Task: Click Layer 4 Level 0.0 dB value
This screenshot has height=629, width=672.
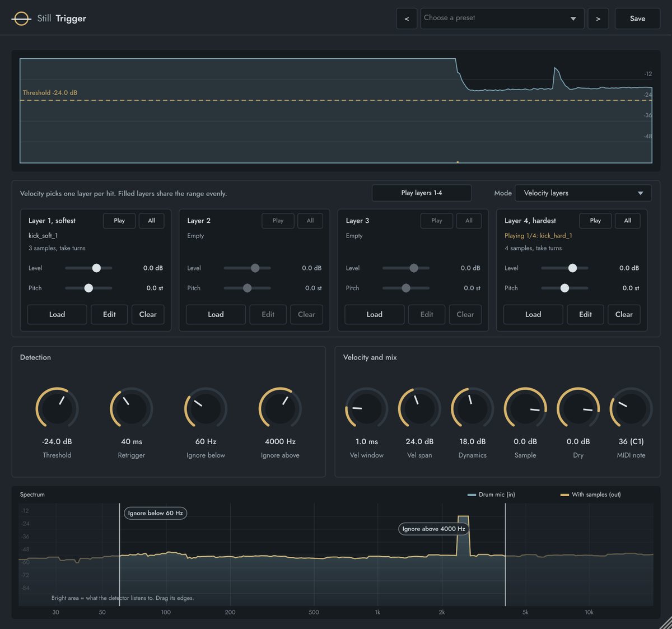Action: coord(629,268)
